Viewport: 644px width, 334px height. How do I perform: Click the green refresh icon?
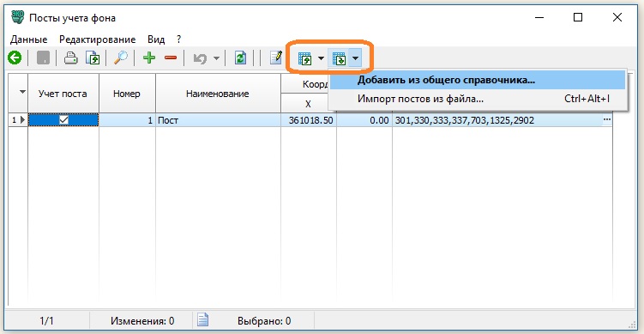click(240, 58)
